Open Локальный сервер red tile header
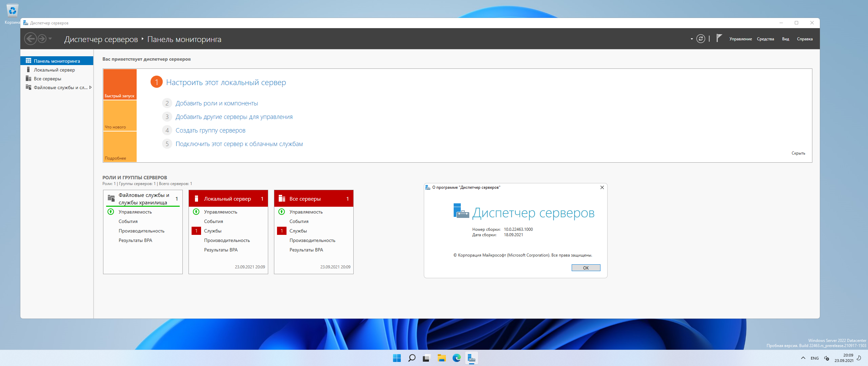 228,199
